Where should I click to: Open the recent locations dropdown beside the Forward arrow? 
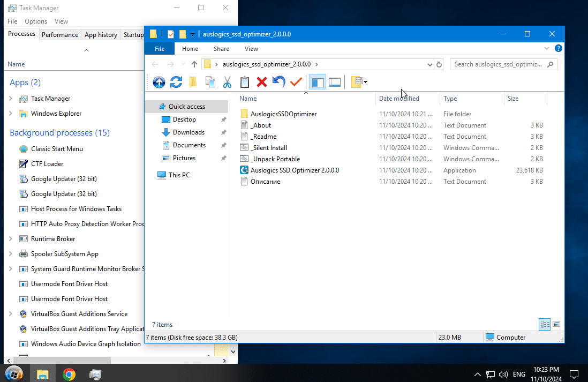183,64
